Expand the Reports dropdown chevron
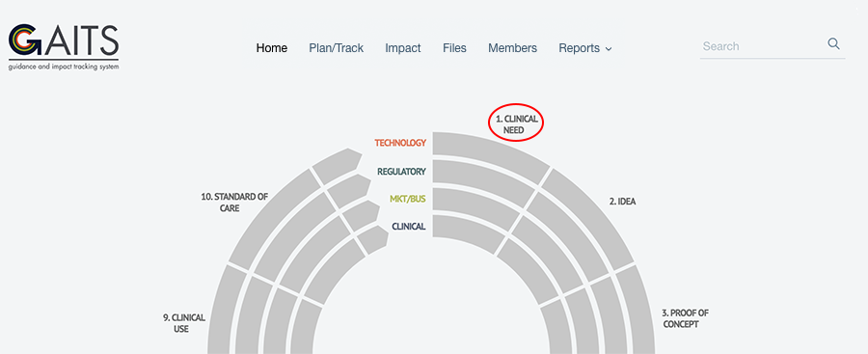The height and width of the screenshot is (354, 868). pos(609,49)
